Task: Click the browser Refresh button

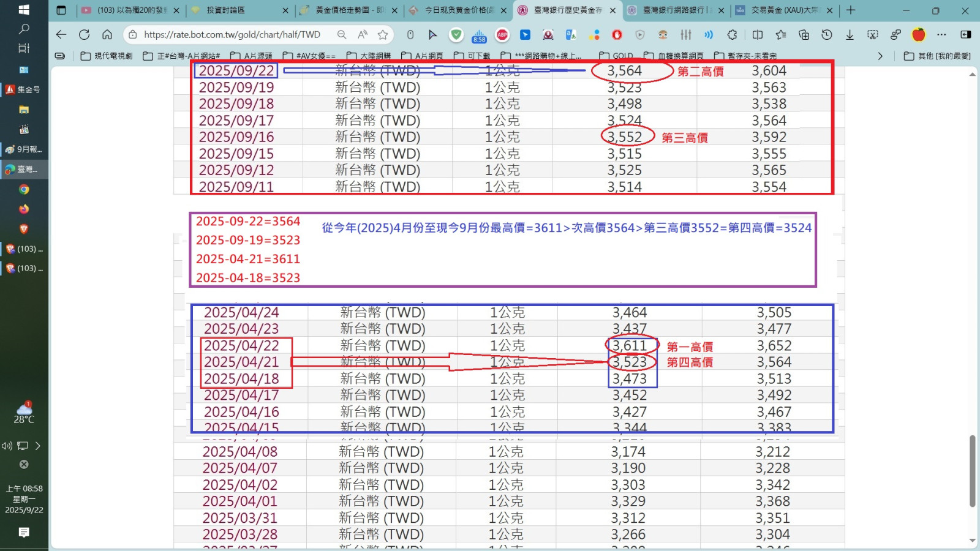Action: (84, 35)
